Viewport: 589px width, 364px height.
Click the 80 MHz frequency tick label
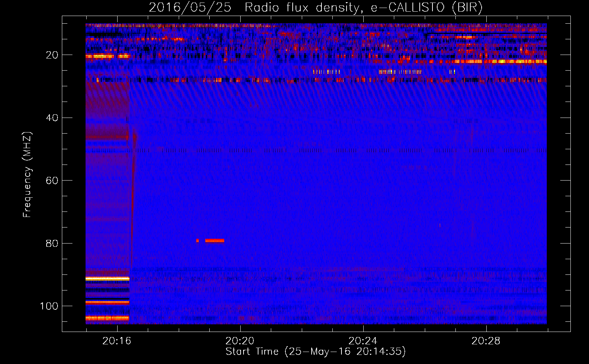pyautogui.click(x=52, y=243)
